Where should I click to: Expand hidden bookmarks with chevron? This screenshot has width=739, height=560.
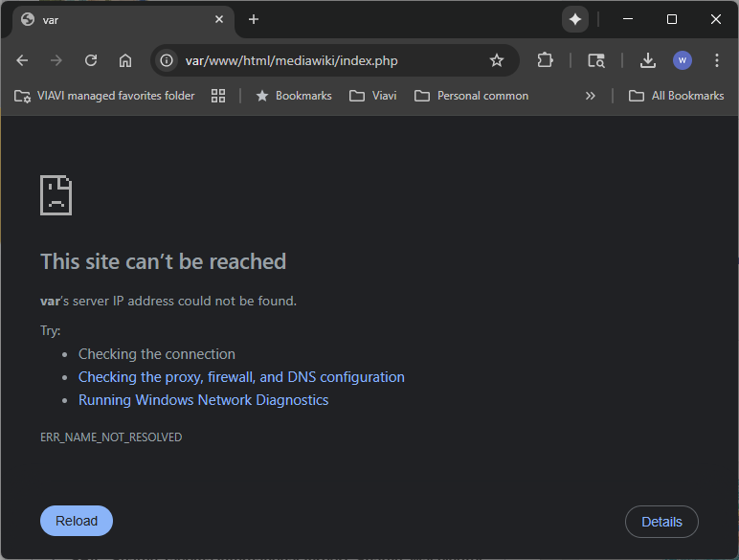click(591, 96)
